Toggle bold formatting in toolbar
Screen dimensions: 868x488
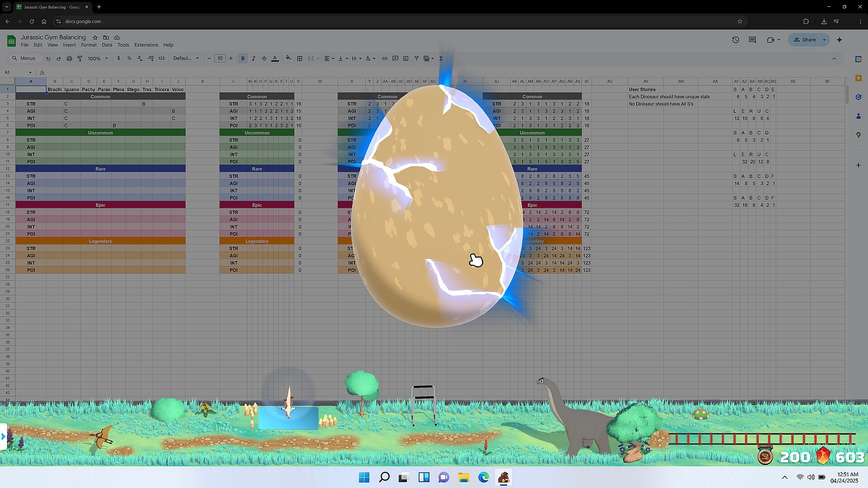coord(243,58)
